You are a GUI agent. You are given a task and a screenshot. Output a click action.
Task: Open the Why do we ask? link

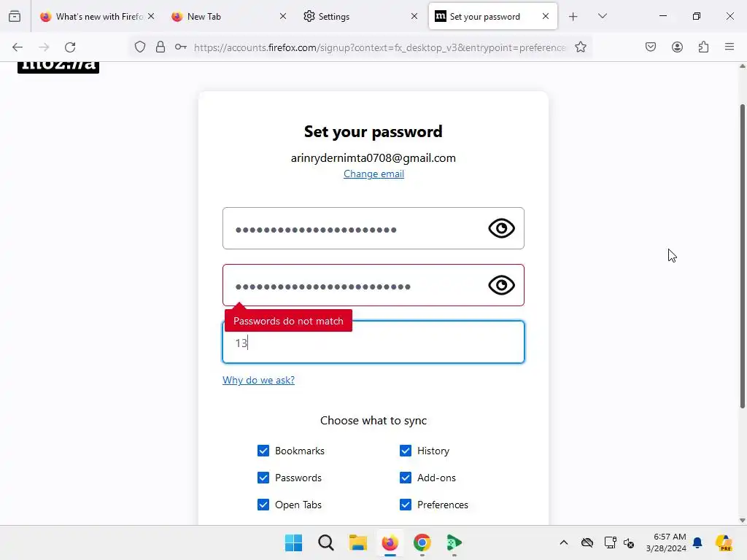(259, 380)
